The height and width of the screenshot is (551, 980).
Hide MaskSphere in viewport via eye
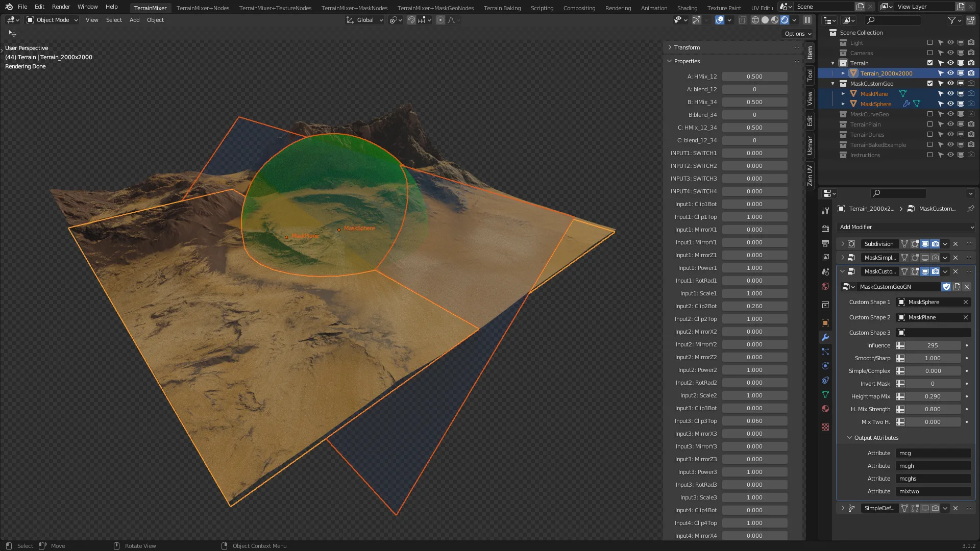[950, 104]
